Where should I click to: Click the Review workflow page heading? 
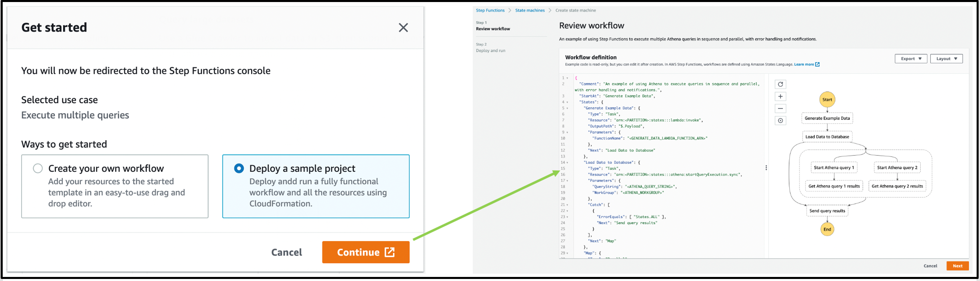point(591,25)
